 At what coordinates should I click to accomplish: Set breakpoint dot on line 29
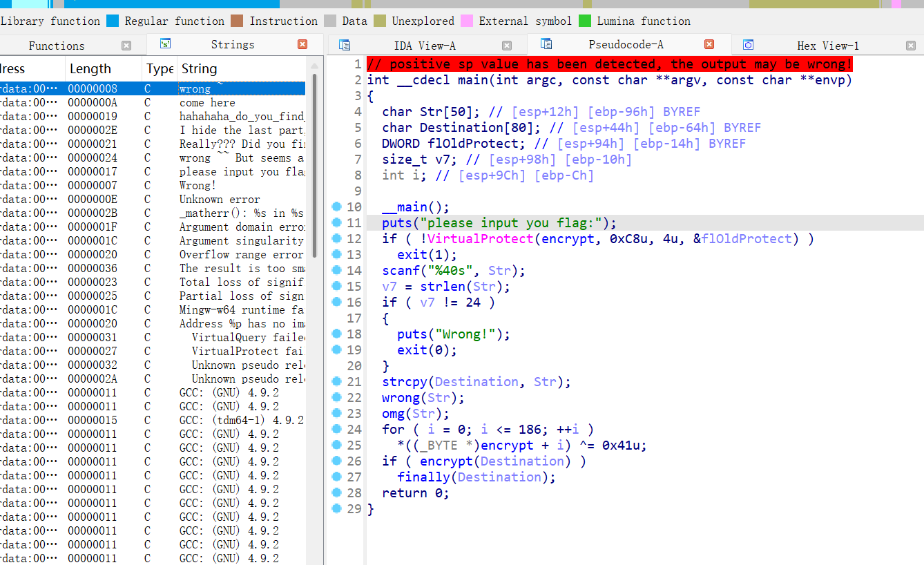[x=336, y=508]
